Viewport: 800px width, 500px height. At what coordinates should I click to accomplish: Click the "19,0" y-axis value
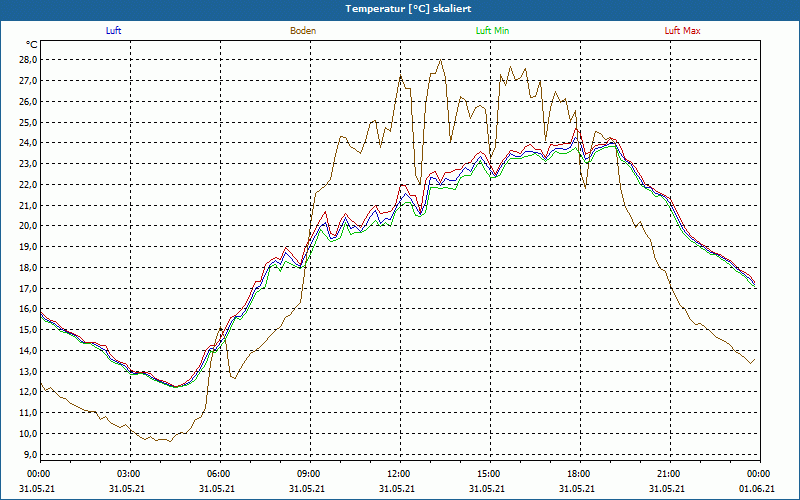point(29,247)
